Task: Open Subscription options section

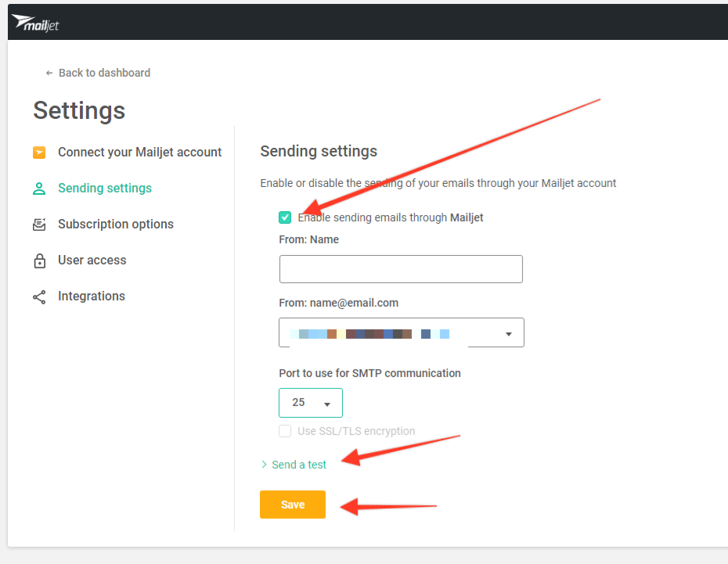Action: click(x=116, y=224)
